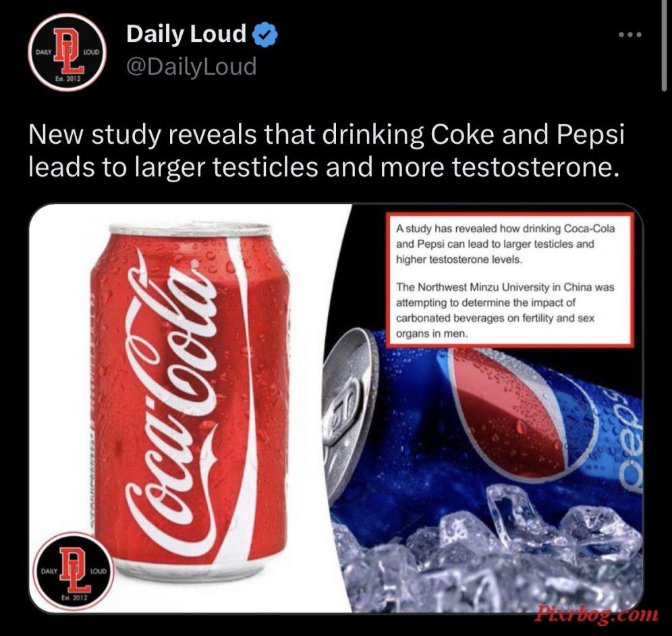Click the blue verified badge
672x636 pixels.
click(266, 34)
